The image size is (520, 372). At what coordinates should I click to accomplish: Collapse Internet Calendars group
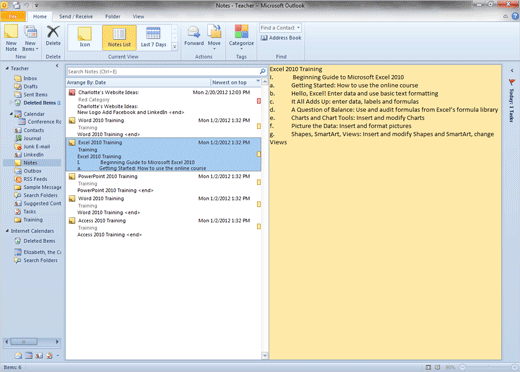7,231
